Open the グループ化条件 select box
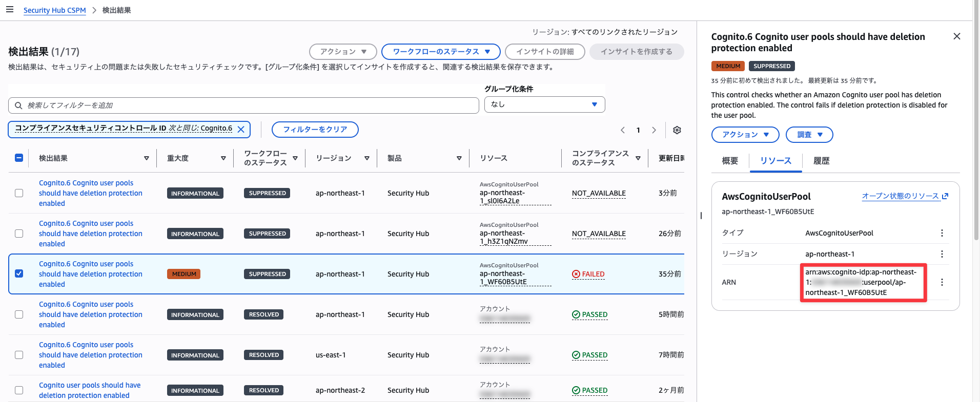The width and height of the screenshot is (980, 402). point(544,104)
